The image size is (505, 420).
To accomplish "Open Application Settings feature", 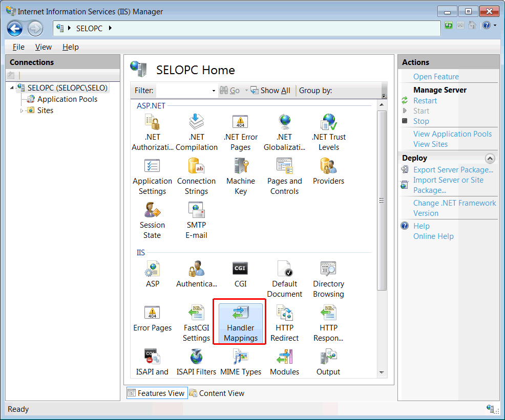I will pyautogui.click(x=152, y=176).
